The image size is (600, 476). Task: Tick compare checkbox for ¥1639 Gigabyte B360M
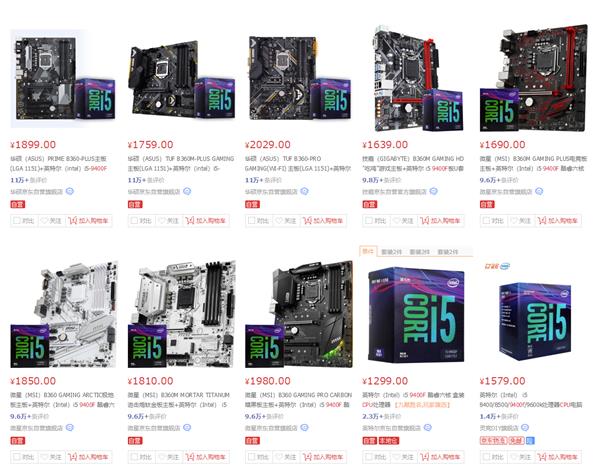tap(368, 221)
